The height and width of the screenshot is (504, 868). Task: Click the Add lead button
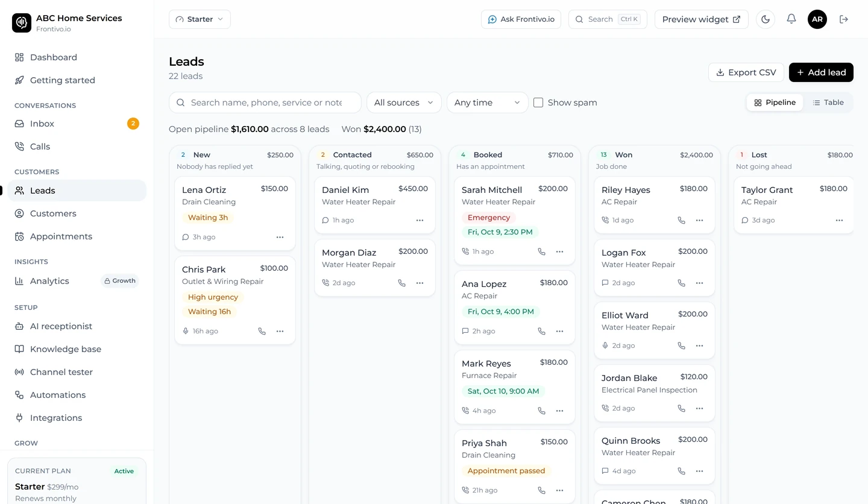[x=821, y=72]
